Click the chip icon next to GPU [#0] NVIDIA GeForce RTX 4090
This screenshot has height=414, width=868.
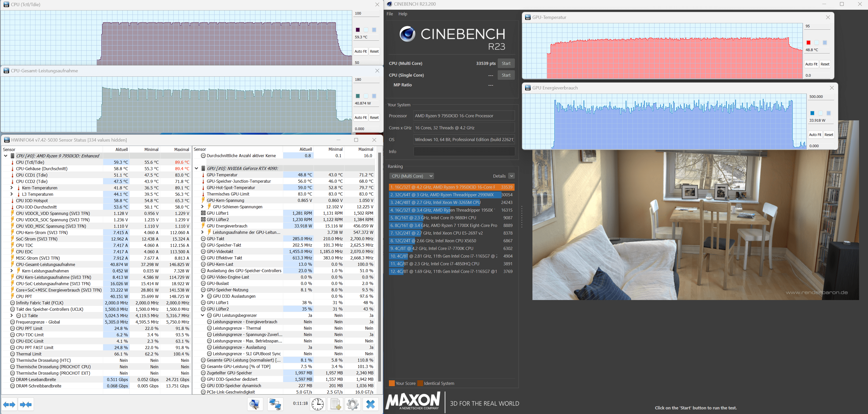(x=203, y=169)
